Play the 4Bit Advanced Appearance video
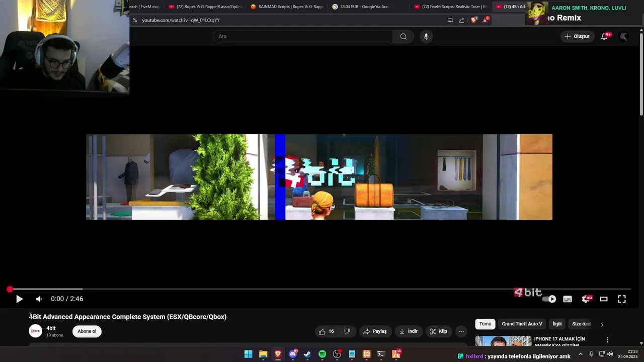The image size is (644, 362). [x=19, y=299]
